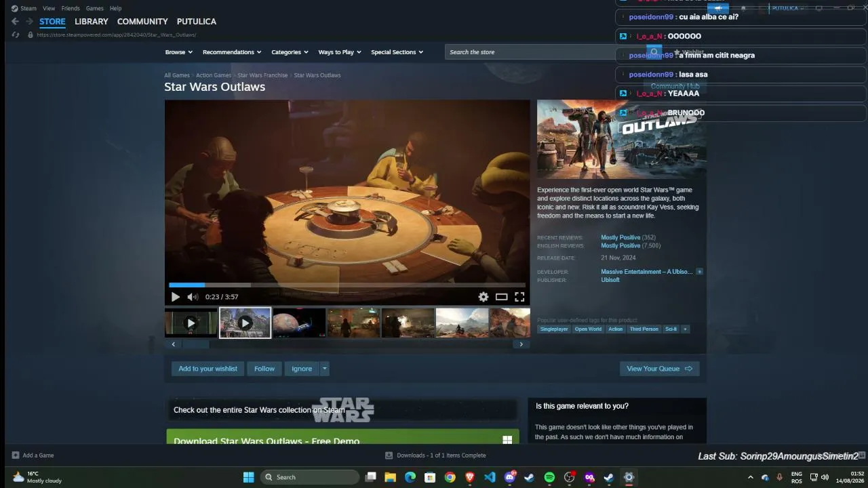The width and height of the screenshot is (868, 488).
Task: Go forward with Steam's forward arrow
Action: click(29, 22)
